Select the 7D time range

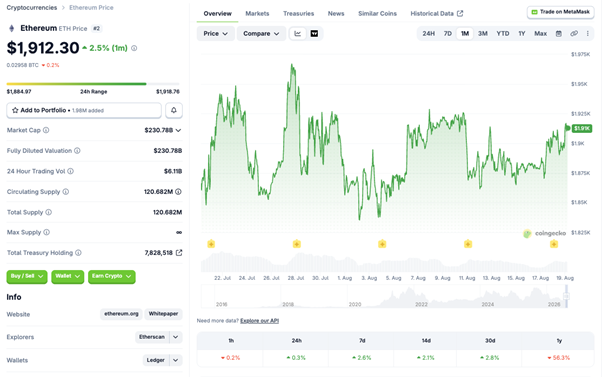(448, 34)
